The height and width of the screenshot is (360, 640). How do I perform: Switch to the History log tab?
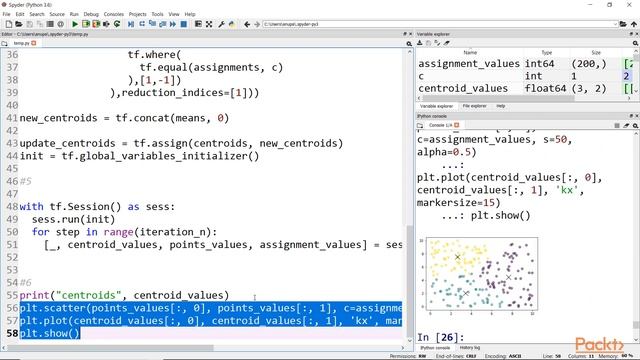click(x=470, y=348)
